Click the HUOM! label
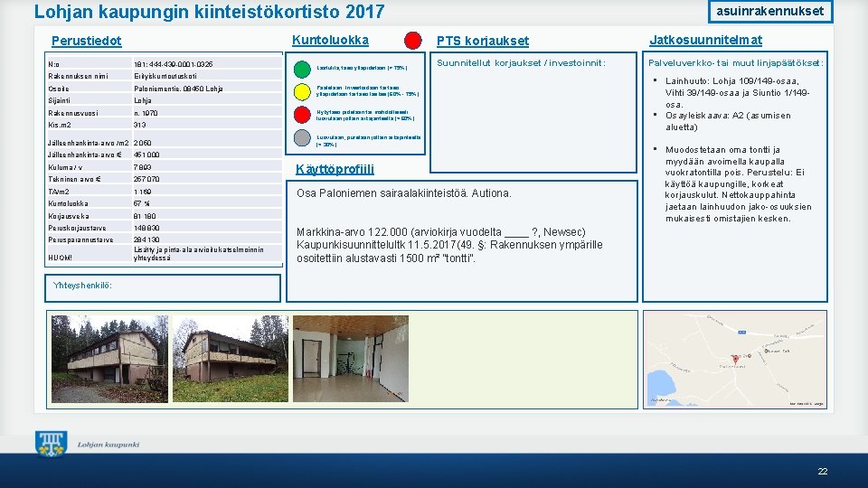 click(60, 258)
